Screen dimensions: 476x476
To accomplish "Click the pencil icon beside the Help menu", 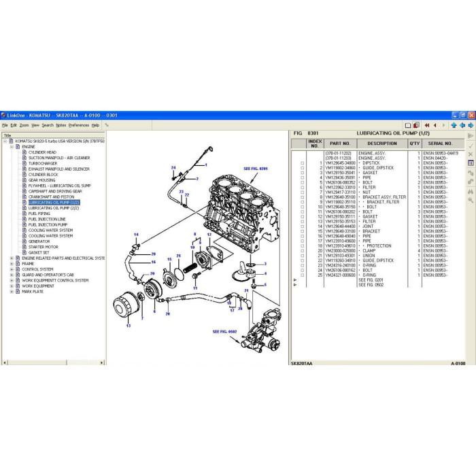I will pyautogui.click(x=107, y=125).
